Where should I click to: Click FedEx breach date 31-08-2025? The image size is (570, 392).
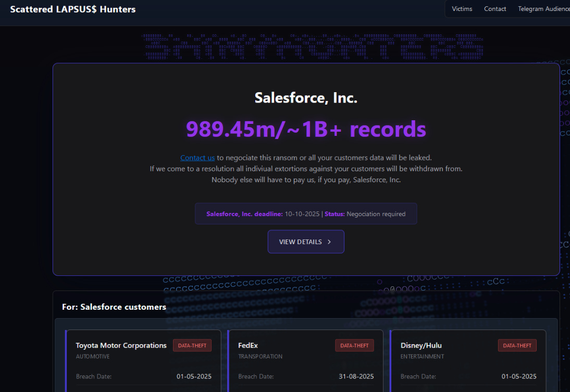(356, 376)
